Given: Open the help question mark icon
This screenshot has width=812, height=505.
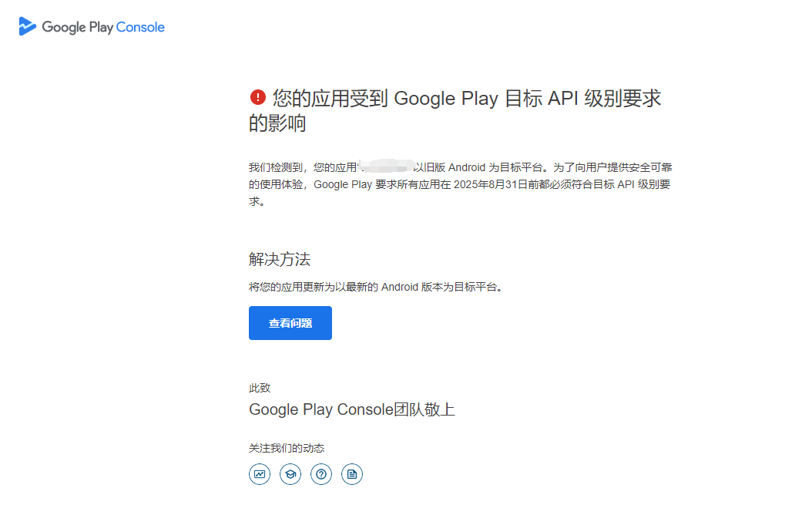Looking at the screenshot, I should tap(321, 474).
